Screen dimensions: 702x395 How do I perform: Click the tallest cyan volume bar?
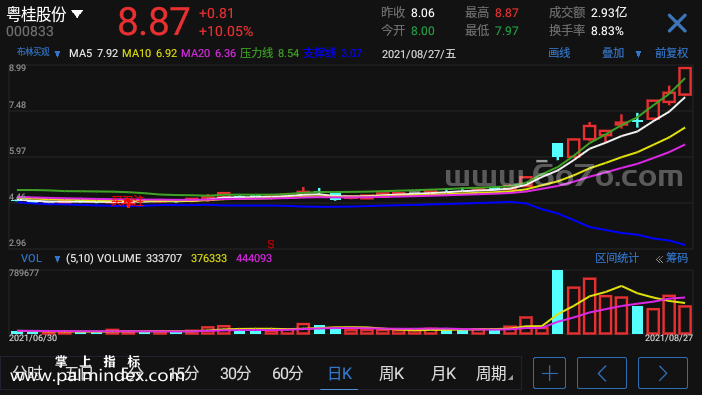pyautogui.click(x=557, y=302)
